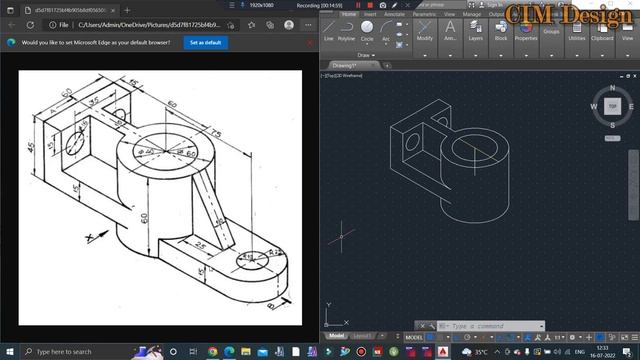Create a new drawing tab with plus
640x360 pixels.
(387, 66)
